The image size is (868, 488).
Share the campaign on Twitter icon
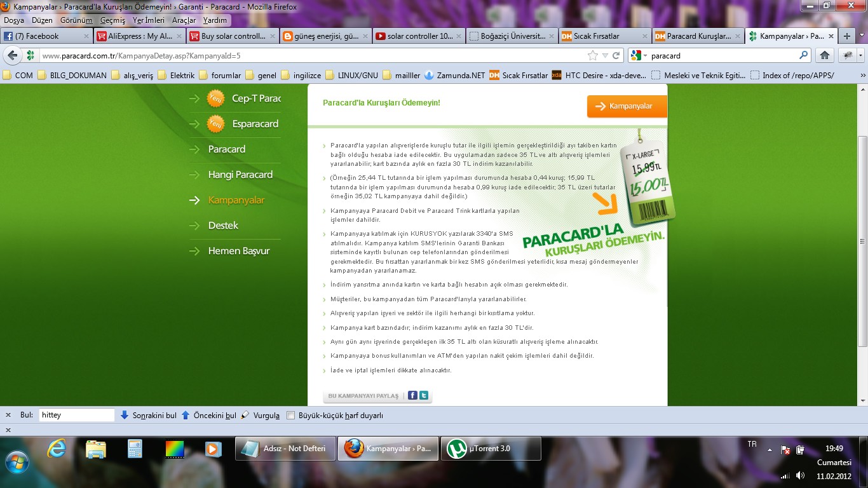point(424,395)
